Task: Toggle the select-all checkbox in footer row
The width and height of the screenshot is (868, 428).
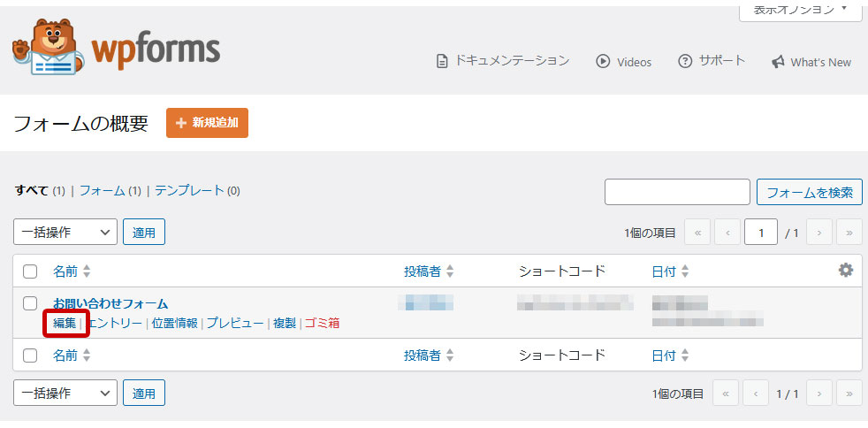Action: click(x=30, y=355)
